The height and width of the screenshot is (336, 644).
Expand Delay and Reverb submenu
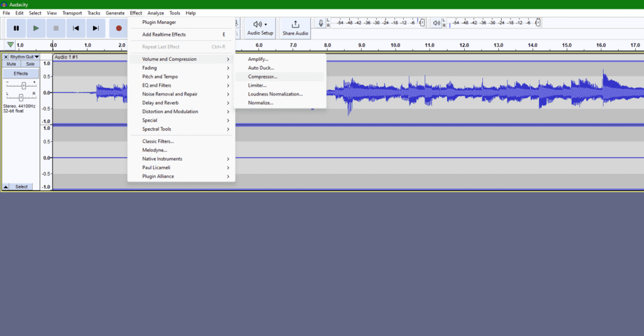pyautogui.click(x=181, y=103)
